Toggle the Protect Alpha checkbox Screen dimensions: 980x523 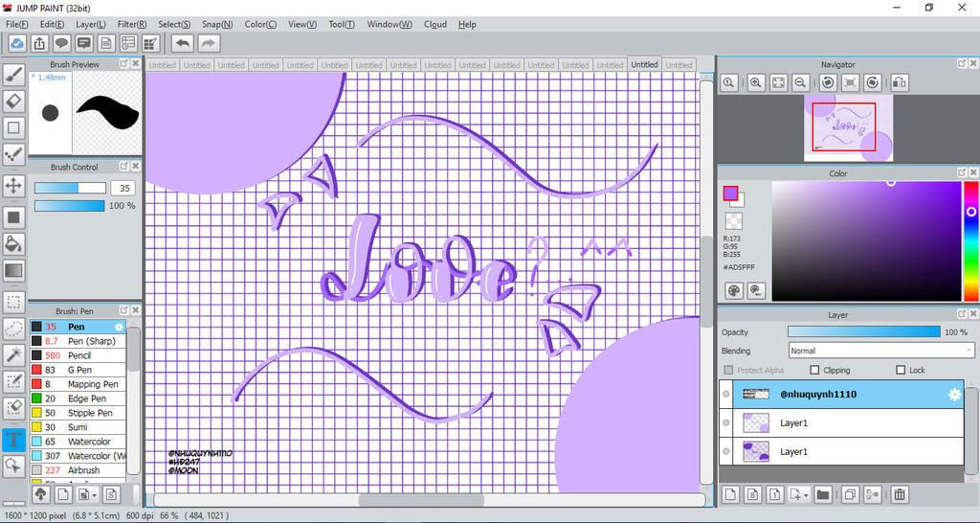point(728,371)
